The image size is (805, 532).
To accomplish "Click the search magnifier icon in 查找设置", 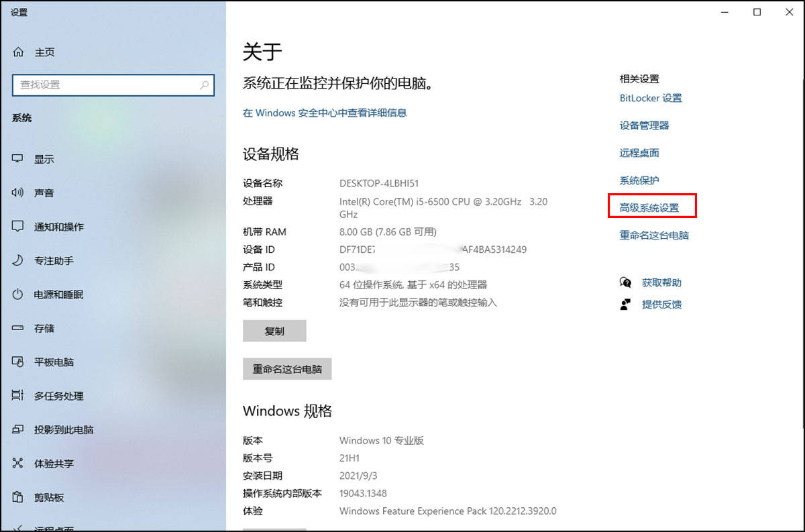I will click(x=204, y=85).
